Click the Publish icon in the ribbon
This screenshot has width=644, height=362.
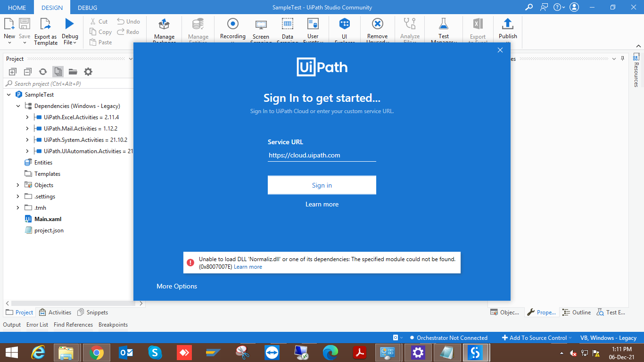click(508, 25)
